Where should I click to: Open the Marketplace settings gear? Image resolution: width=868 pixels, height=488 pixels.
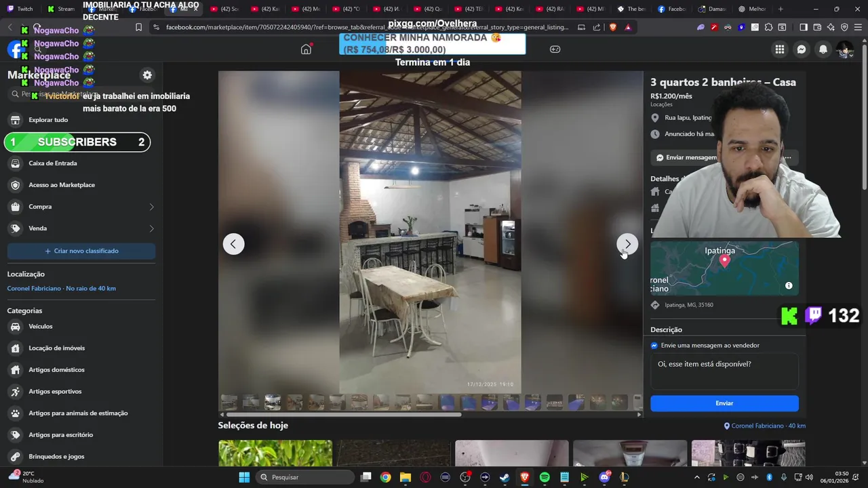[147, 75]
